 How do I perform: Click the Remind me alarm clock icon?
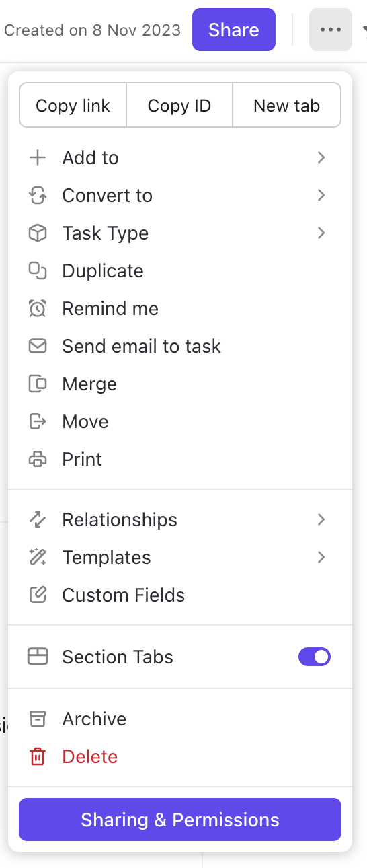point(38,309)
